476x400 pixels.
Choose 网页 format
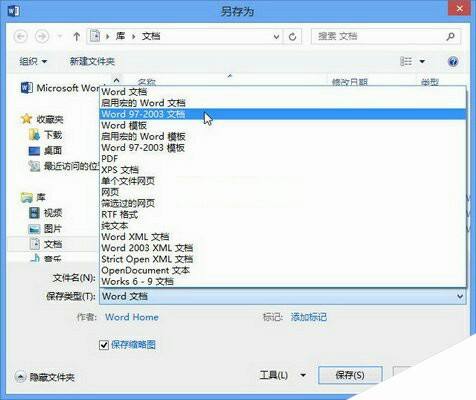(283, 192)
